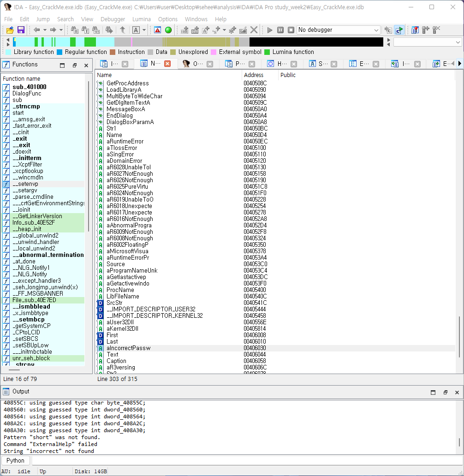Float the Functions panel with restore icon
This screenshot has height=476, width=464.
coord(75,65)
